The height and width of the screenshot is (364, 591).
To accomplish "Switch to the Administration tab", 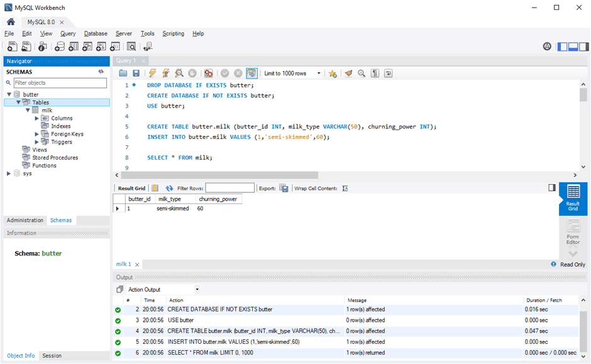I will (25, 220).
